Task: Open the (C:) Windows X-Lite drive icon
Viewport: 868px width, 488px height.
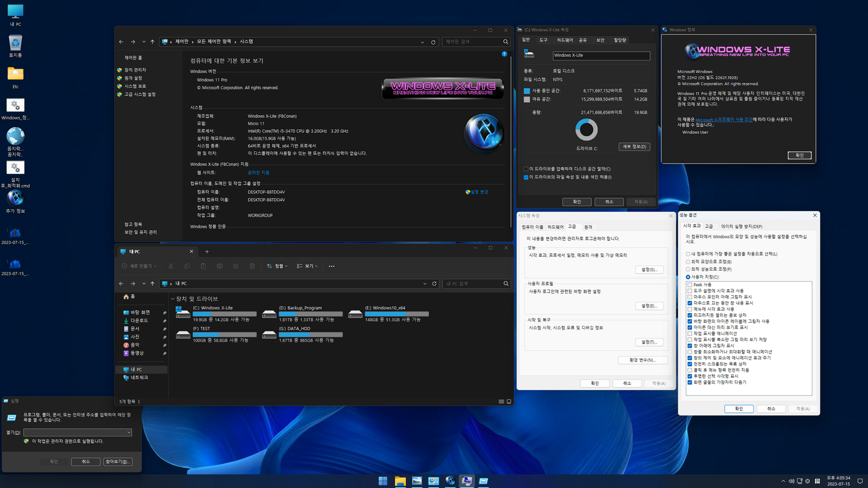Action: [183, 312]
